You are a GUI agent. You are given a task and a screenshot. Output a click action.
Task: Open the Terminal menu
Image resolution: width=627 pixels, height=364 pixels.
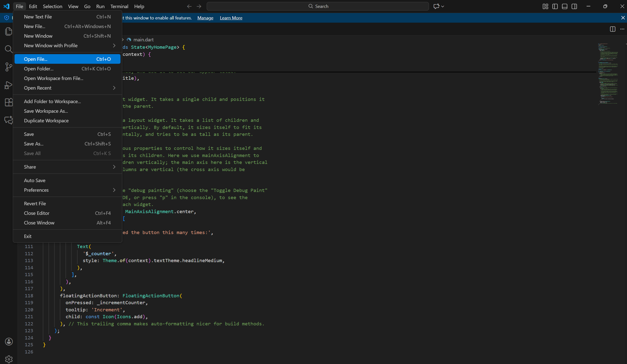click(119, 6)
